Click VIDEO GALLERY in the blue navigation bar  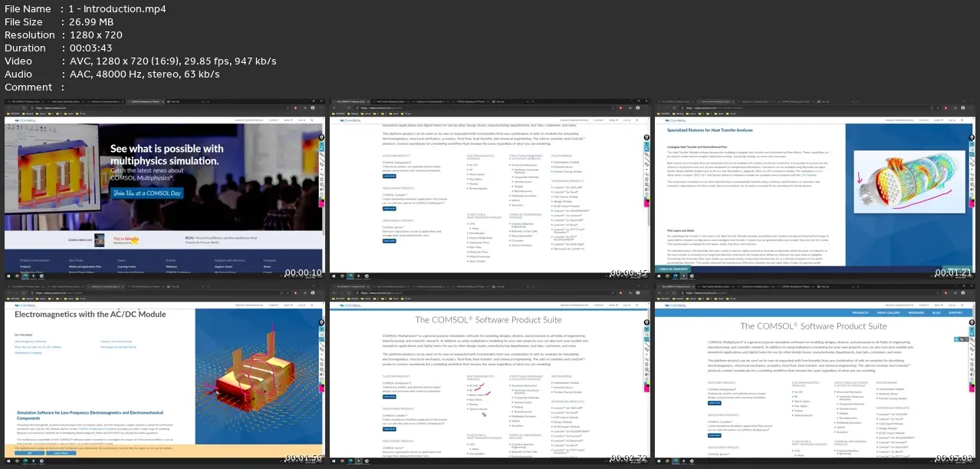tap(890, 312)
